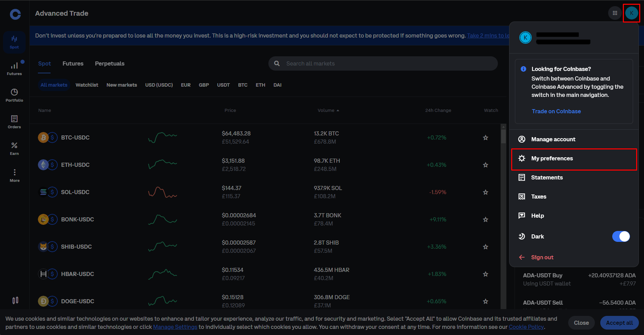This screenshot has width=644, height=335.
Task: Toggle the Dark mode switch
Action: pyautogui.click(x=621, y=236)
